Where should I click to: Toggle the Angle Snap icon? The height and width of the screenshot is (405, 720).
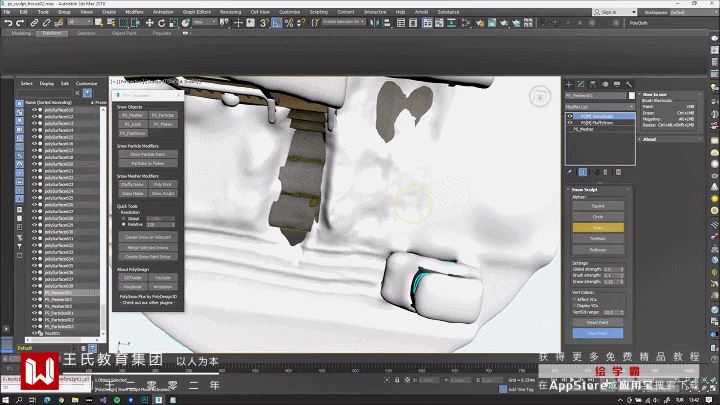[276, 22]
